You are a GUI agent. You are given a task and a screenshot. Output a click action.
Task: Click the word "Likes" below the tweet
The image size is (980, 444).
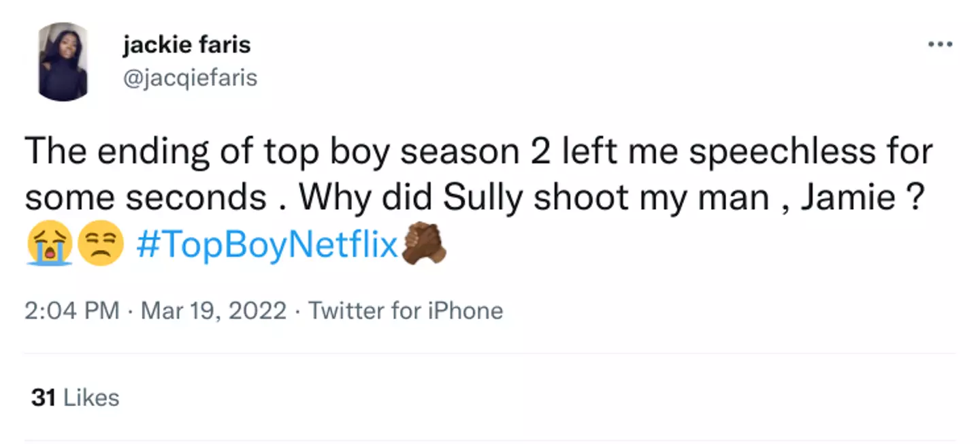tap(91, 398)
